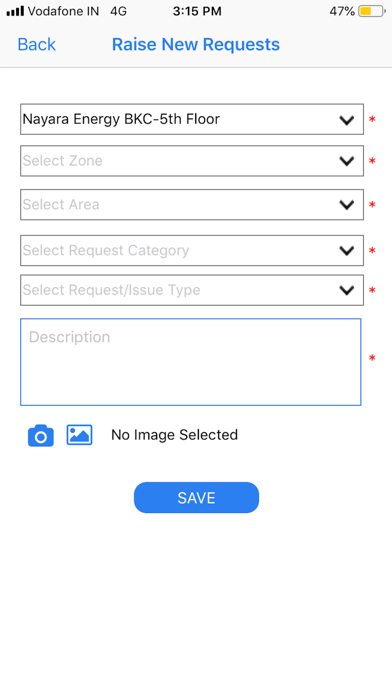392x696 pixels.
Task: Go Back to previous screen
Action: pyautogui.click(x=36, y=44)
